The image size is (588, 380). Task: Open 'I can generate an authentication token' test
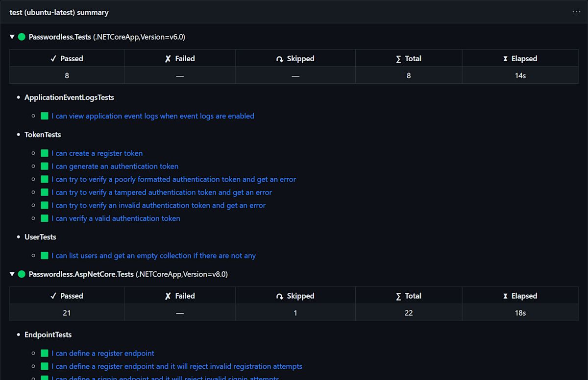[115, 166]
